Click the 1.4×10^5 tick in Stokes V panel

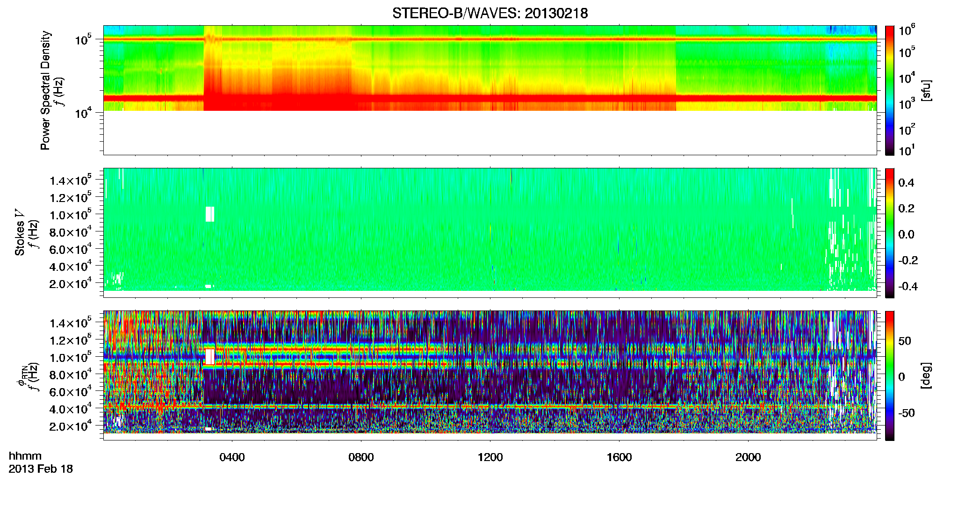(71, 180)
